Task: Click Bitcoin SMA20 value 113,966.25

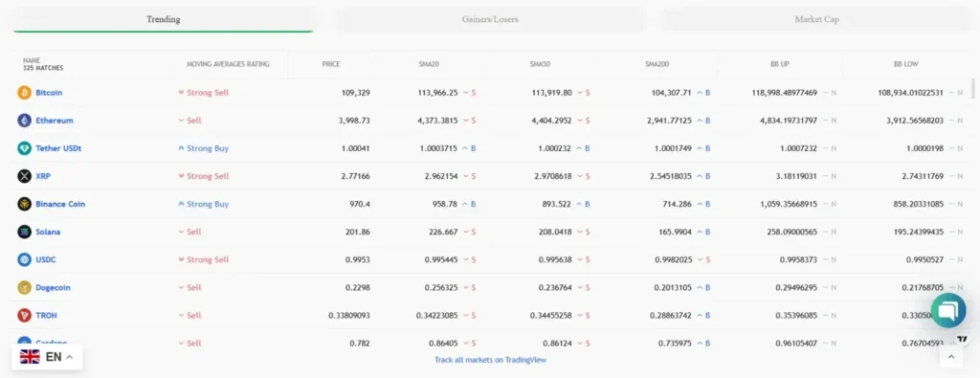Action: pos(437,93)
